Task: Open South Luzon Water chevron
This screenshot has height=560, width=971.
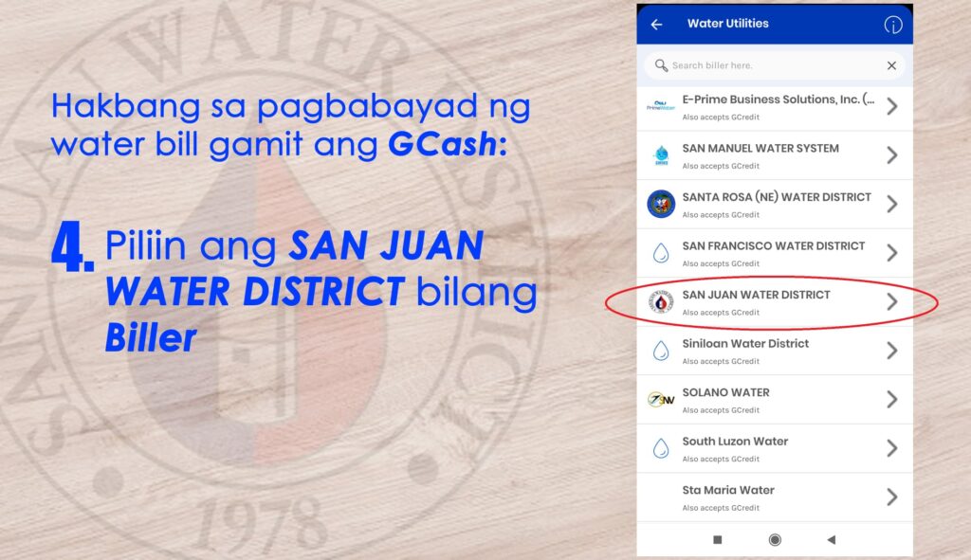Action: point(891,448)
